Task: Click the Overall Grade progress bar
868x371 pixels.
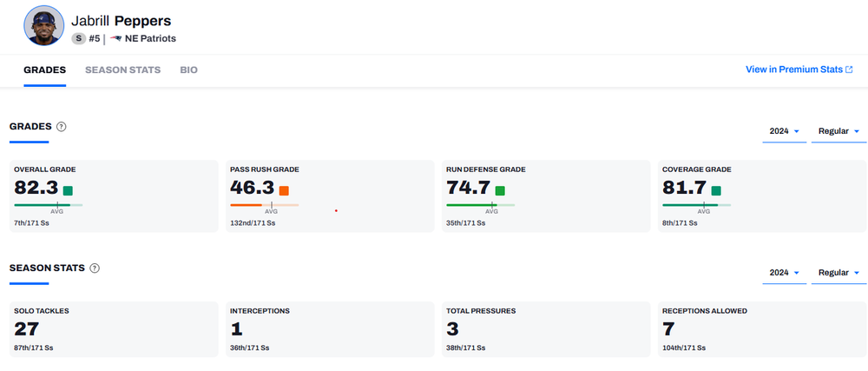Action: point(48,205)
